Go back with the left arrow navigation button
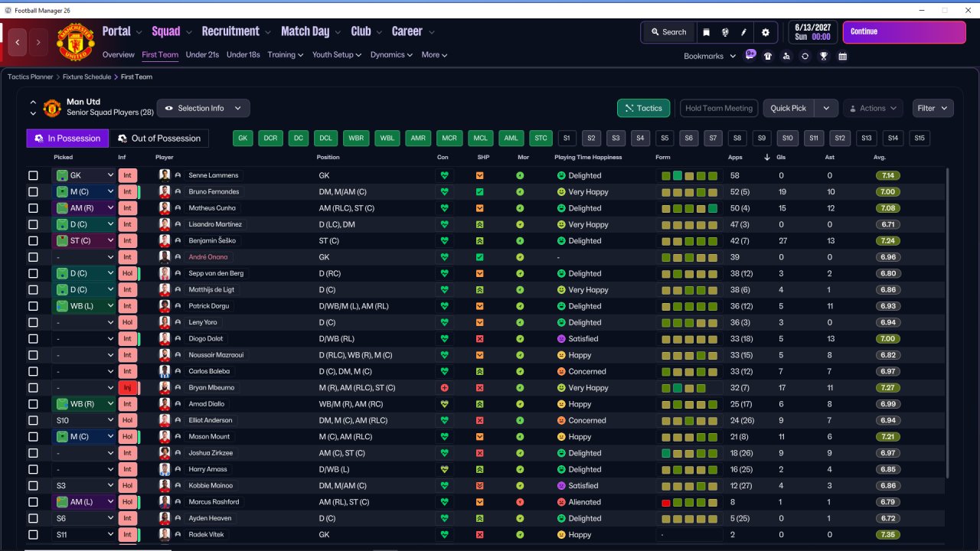 click(x=18, y=42)
